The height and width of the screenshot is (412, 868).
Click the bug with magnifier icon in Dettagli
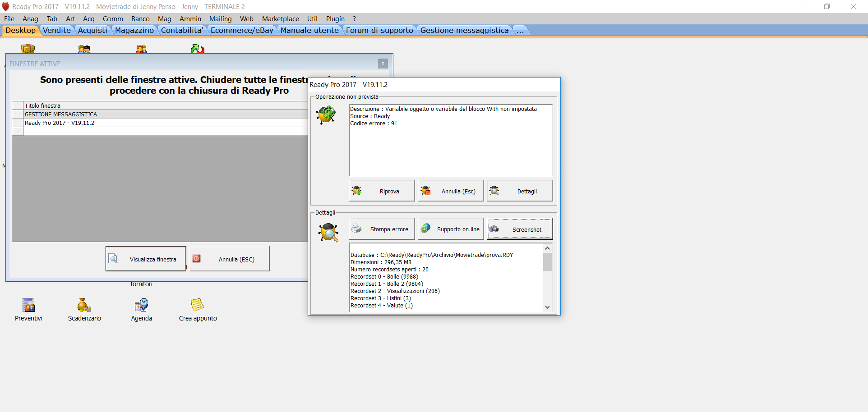[x=328, y=233]
